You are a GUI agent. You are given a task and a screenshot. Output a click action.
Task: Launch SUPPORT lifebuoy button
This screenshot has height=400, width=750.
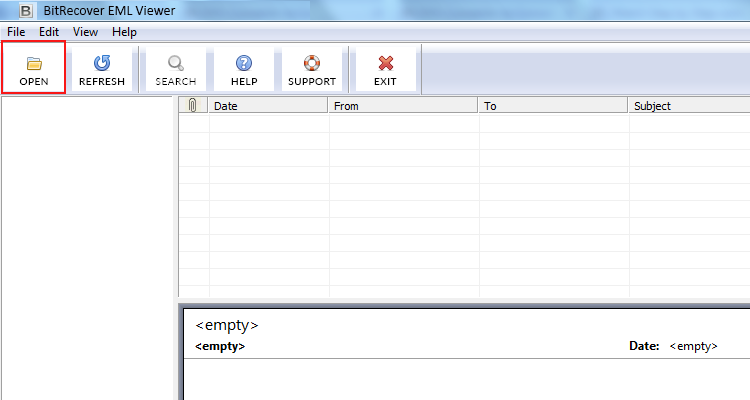tap(312, 69)
